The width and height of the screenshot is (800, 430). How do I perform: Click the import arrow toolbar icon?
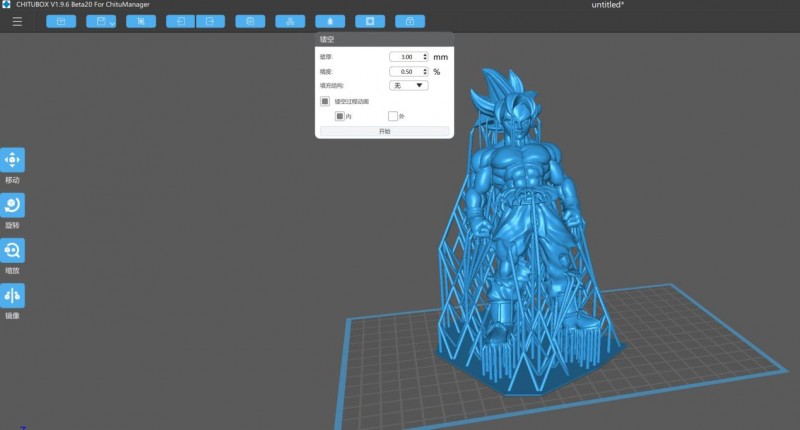[180, 21]
